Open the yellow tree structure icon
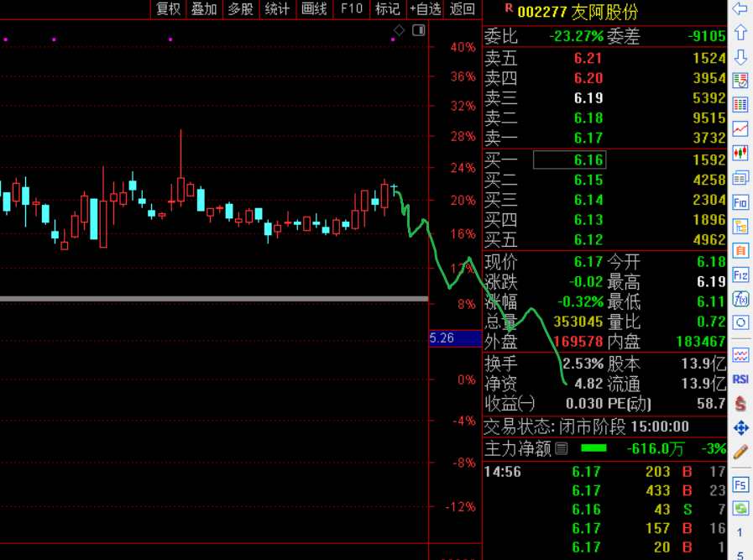This screenshot has width=753, height=560. (x=740, y=227)
